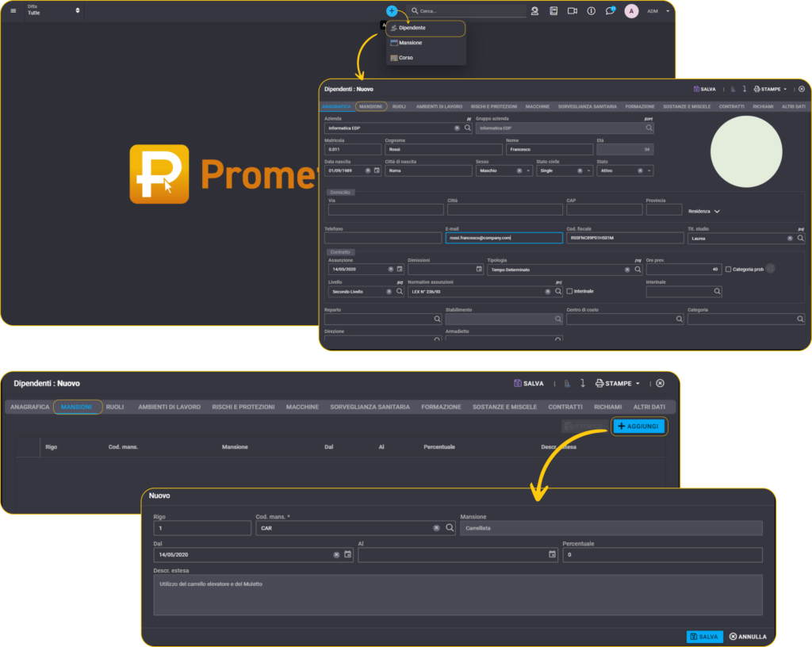Switch to SORVEGLIANZA SANITARIA tab in Anagrafica window

588,106
